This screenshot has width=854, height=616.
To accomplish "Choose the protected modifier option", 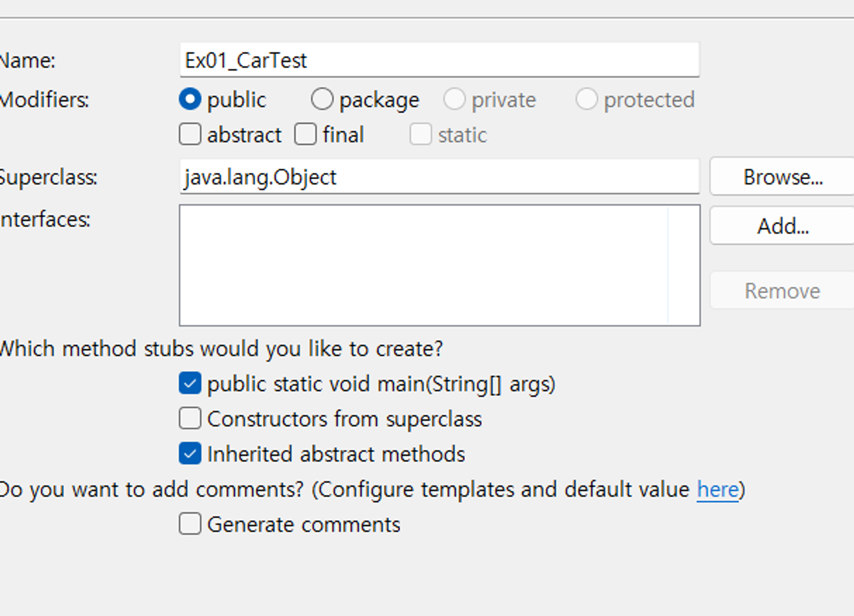I will pos(586,99).
